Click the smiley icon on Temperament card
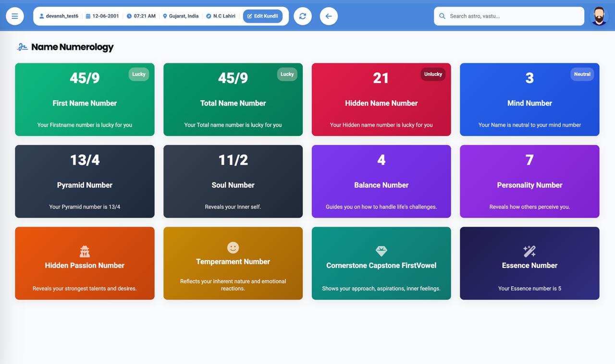The height and width of the screenshot is (364, 615). click(x=233, y=247)
